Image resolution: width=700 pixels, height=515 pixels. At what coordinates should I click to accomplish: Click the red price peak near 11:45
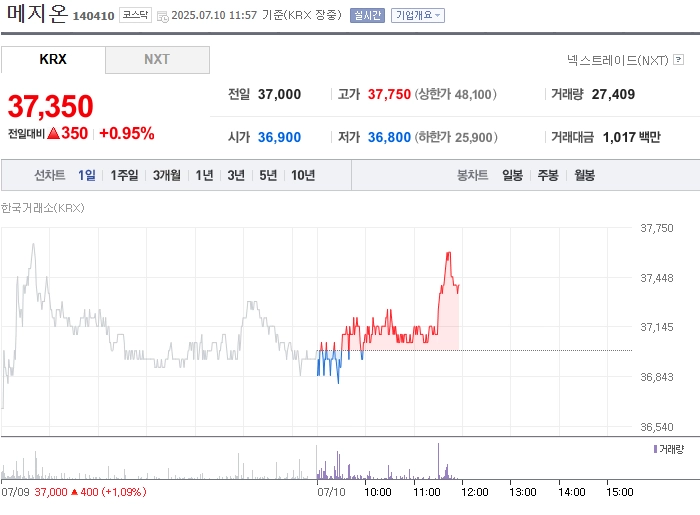pos(448,253)
